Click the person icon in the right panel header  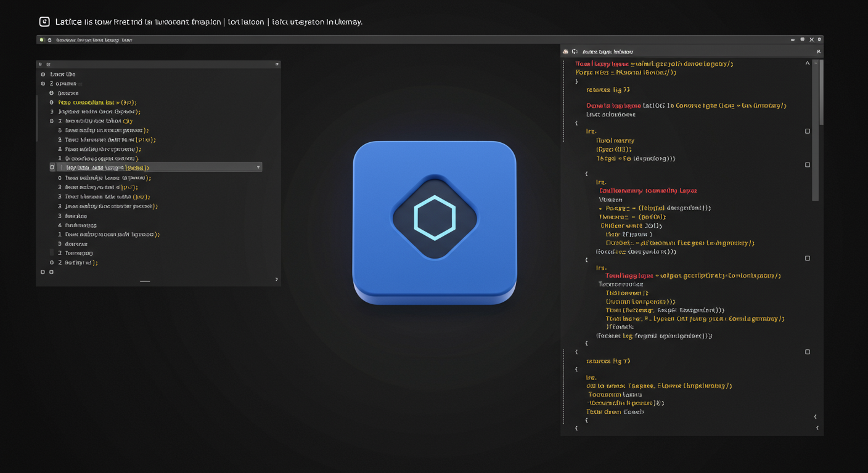click(x=819, y=52)
